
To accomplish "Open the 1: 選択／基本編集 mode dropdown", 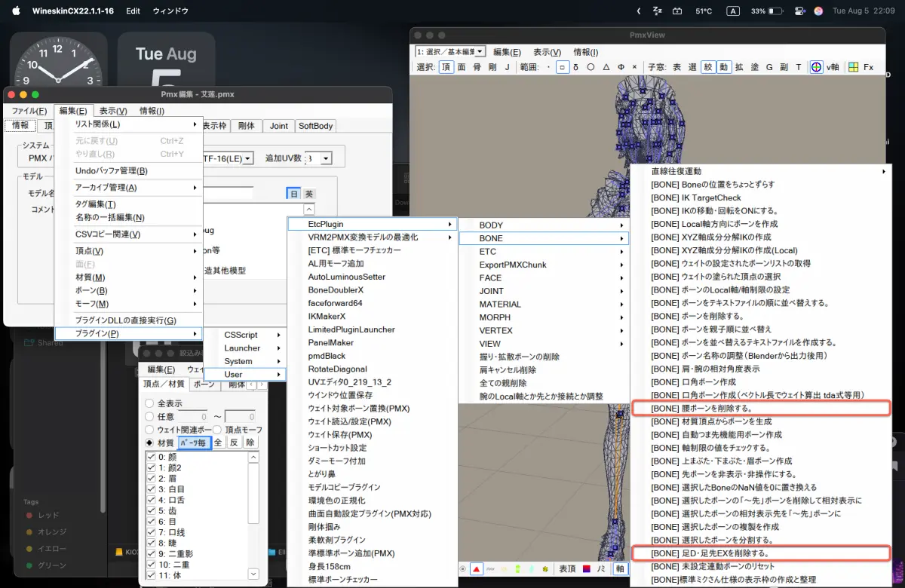I will (x=451, y=51).
